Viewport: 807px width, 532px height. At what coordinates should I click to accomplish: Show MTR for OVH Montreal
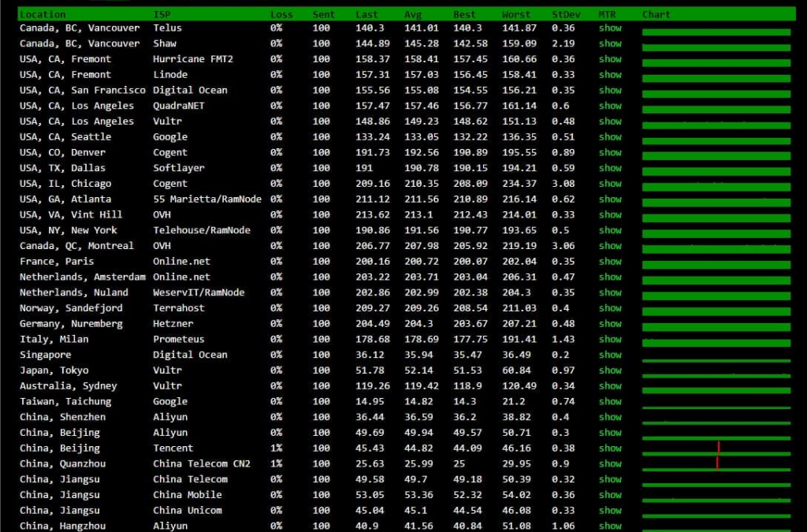coord(610,246)
